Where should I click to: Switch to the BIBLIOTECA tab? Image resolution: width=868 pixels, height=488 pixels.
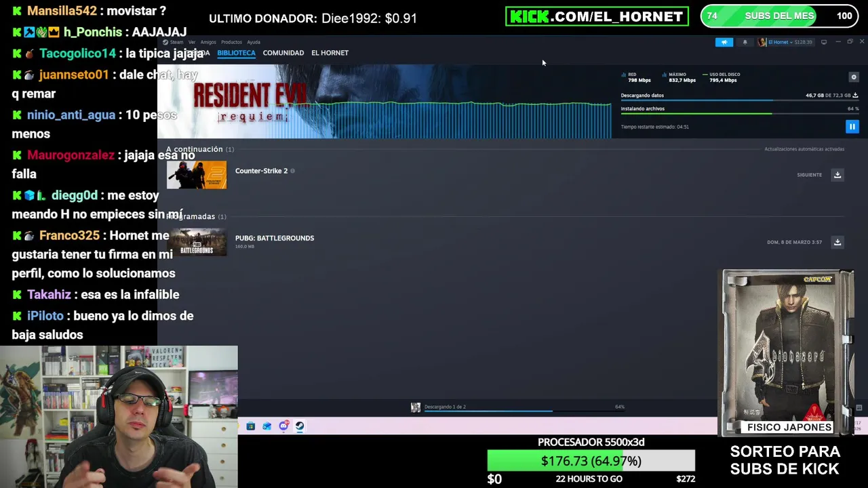[236, 53]
